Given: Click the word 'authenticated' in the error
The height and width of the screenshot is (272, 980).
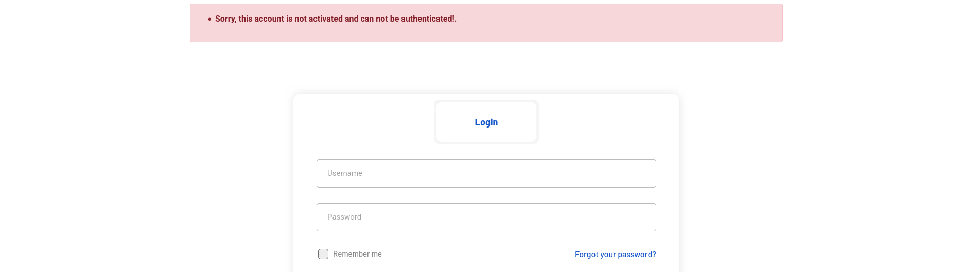Looking at the screenshot, I should click(x=427, y=19).
